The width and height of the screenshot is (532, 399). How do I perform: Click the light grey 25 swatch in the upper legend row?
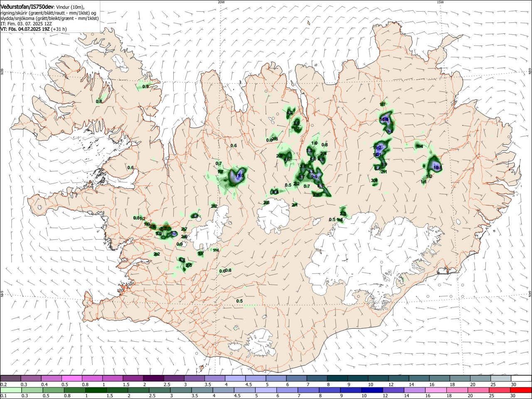(501, 379)
